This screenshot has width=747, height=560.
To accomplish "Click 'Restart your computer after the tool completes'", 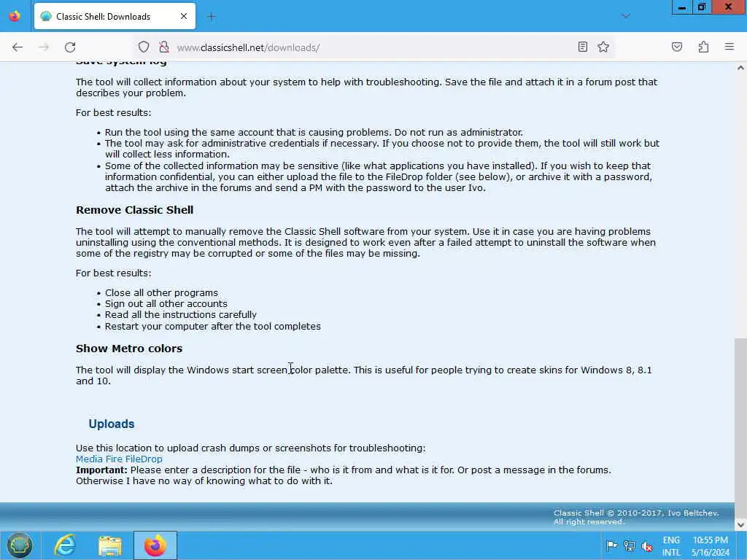I will click(x=212, y=326).
